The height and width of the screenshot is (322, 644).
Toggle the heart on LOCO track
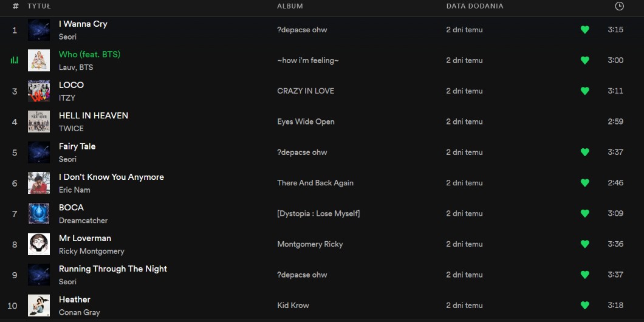(x=584, y=91)
